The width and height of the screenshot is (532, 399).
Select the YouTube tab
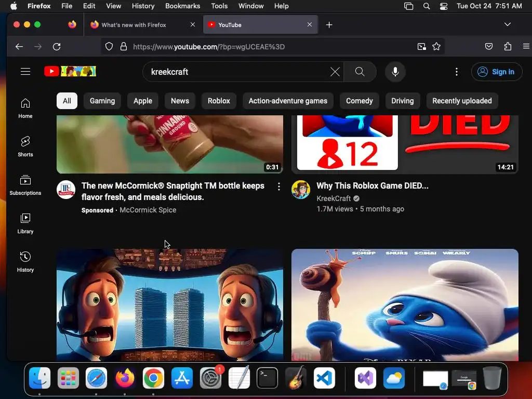click(260, 24)
